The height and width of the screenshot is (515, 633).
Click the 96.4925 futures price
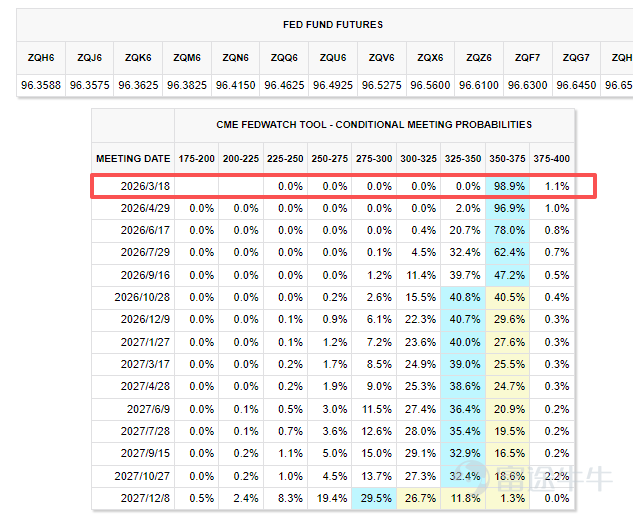(333, 85)
